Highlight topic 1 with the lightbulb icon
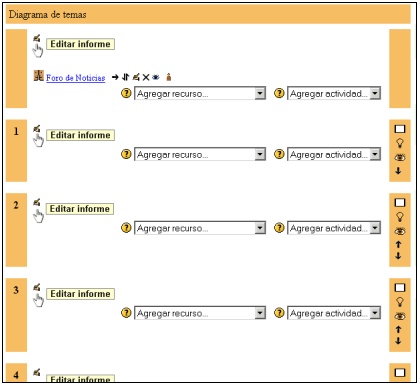Image resolution: width=420 pixels, height=385 pixels. tap(399, 143)
